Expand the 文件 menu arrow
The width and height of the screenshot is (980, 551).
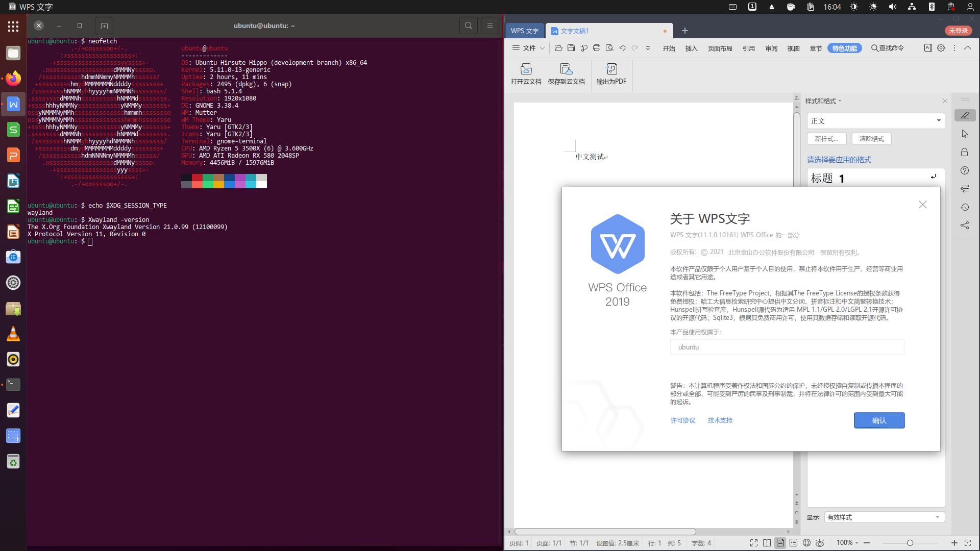coord(542,48)
